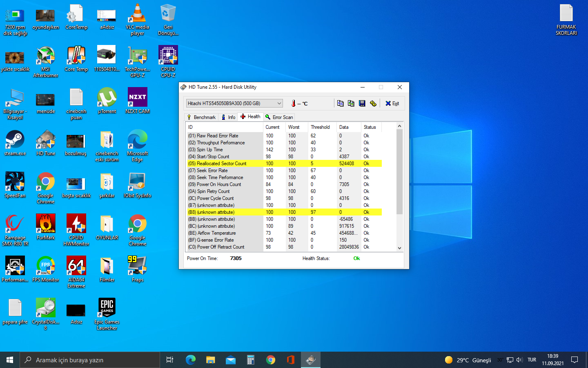588x368 pixels.
Task: Expand the Hitachi drive selection dropdown
Action: pos(279,103)
